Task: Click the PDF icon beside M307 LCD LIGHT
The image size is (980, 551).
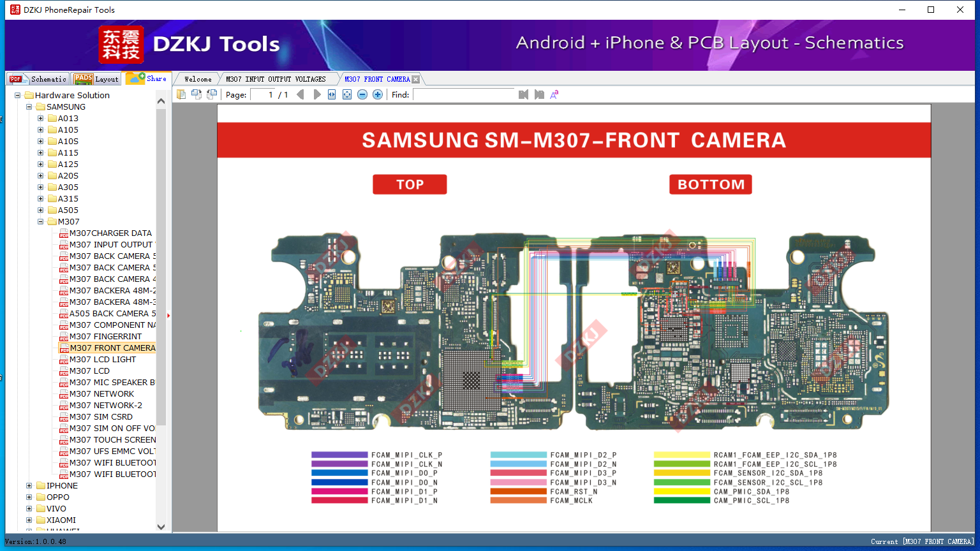Action: point(64,360)
